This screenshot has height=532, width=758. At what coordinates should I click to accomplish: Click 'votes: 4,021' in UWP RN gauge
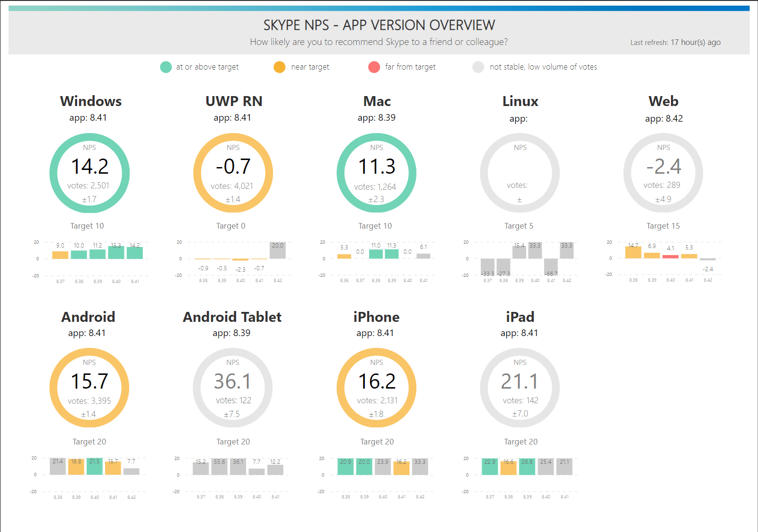tap(232, 186)
